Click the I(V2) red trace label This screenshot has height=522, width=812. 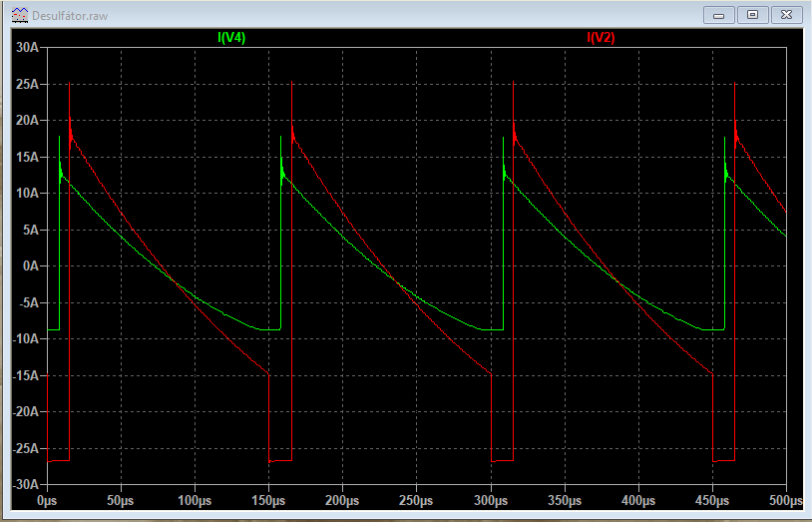pyautogui.click(x=601, y=37)
